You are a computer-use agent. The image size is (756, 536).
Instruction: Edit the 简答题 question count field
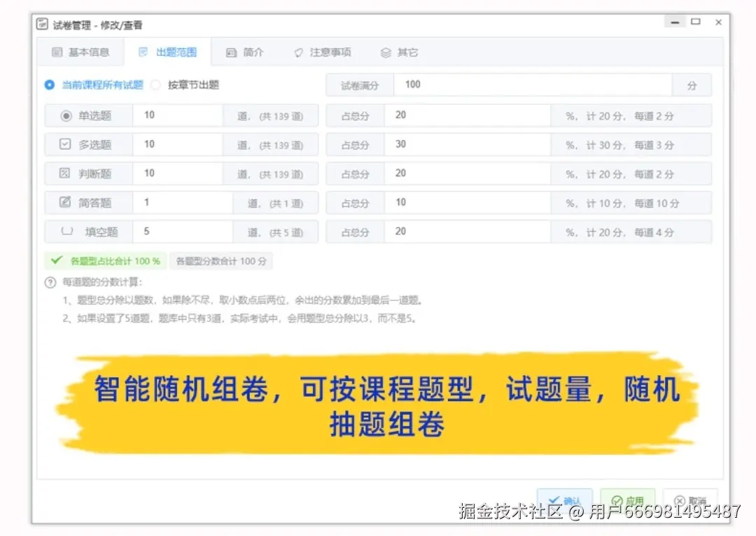click(182, 202)
